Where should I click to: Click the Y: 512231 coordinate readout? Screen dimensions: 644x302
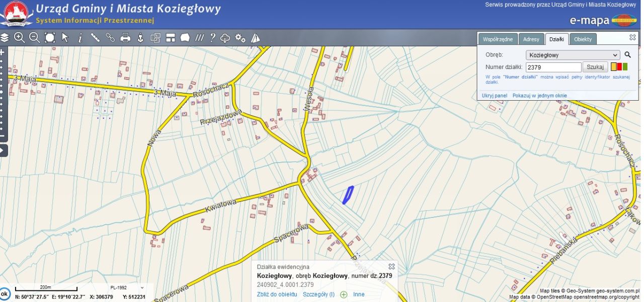tap(134, 297)
